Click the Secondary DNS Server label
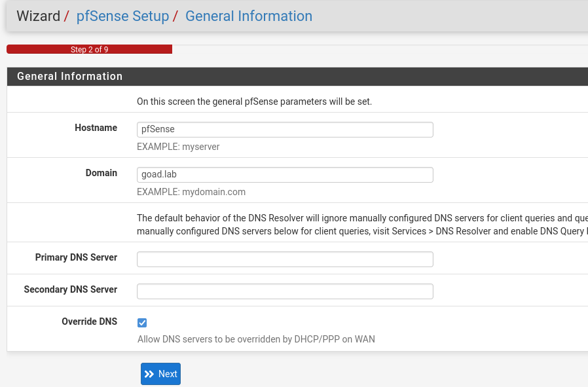Screen dimensions: 588x387 pyautogui.click(x=71, y=289)
